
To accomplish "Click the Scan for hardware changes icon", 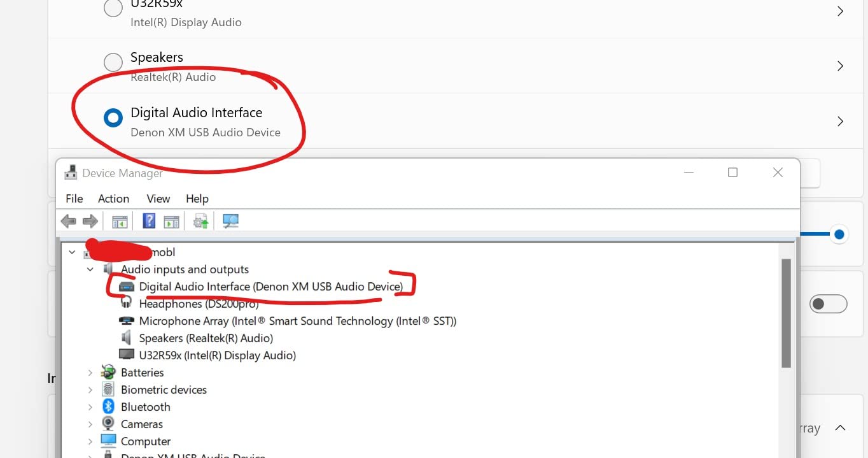I will pos(230,221).
